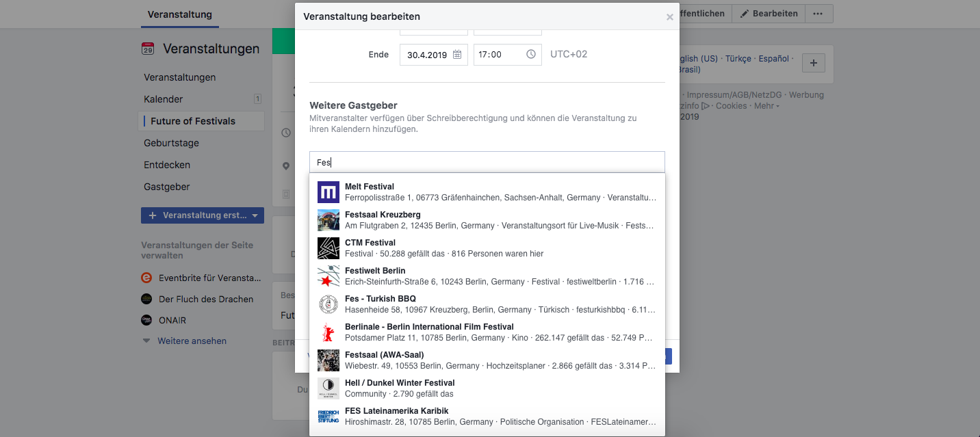The image size is (980, 437).
Task: Click Veranstaltung erstellen button
Action: (x=203, y=215)
